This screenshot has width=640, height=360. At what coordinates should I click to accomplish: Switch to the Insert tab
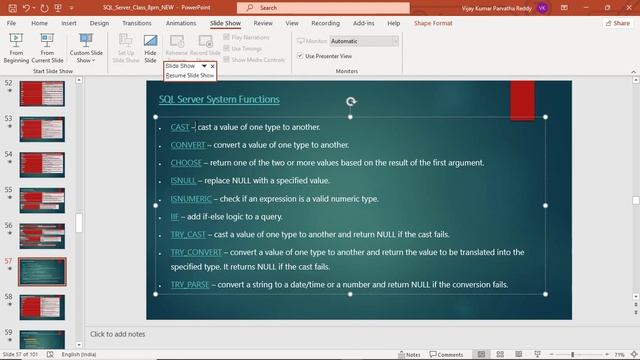[69, 23]
